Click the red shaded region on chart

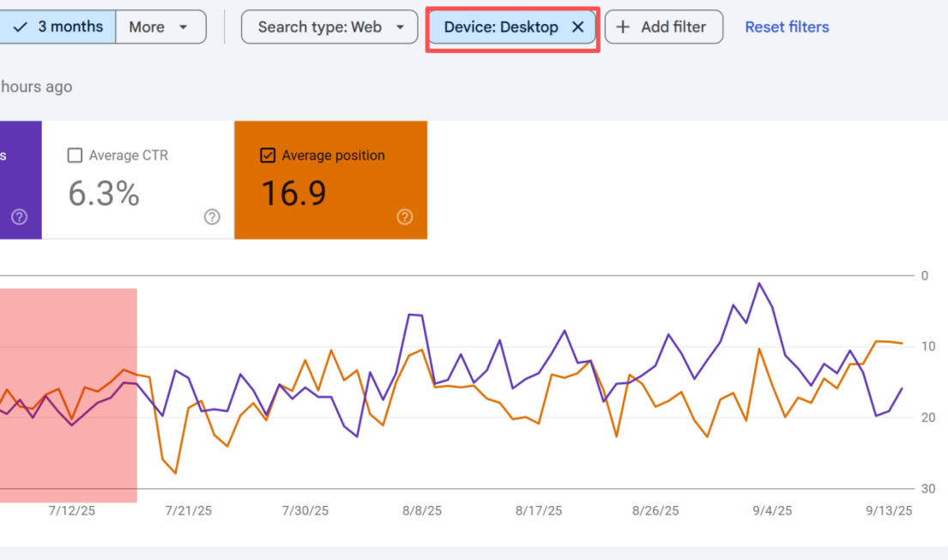[x=69, y=394]
